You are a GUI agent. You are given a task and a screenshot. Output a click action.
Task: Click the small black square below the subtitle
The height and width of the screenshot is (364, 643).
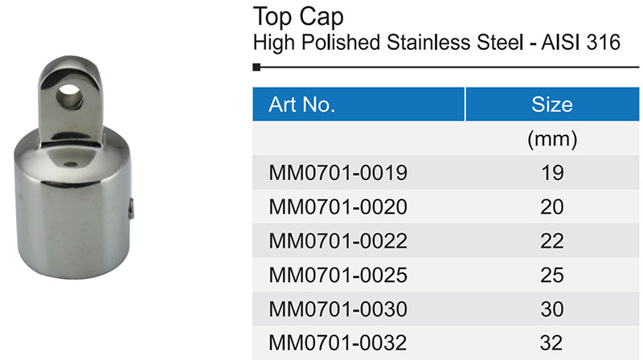point(256,67)
